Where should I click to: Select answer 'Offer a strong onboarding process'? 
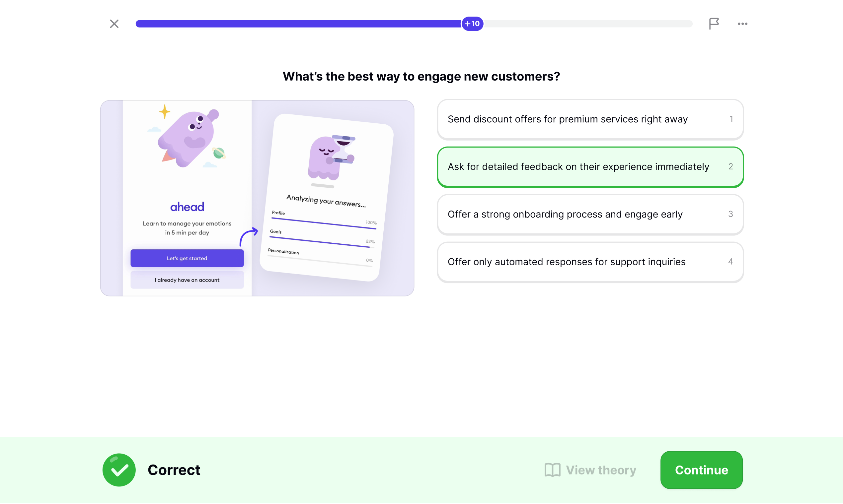coord(590,214)
